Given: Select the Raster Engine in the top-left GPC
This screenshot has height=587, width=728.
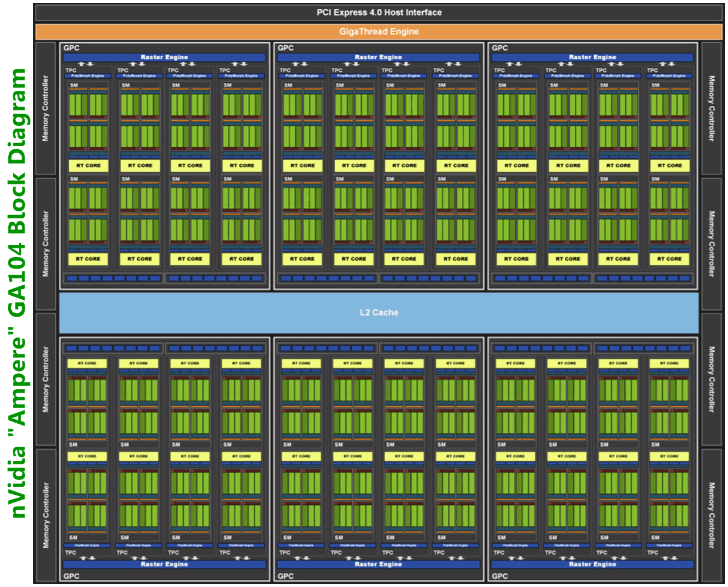Looking at the screenshot, I should (164, 58).
